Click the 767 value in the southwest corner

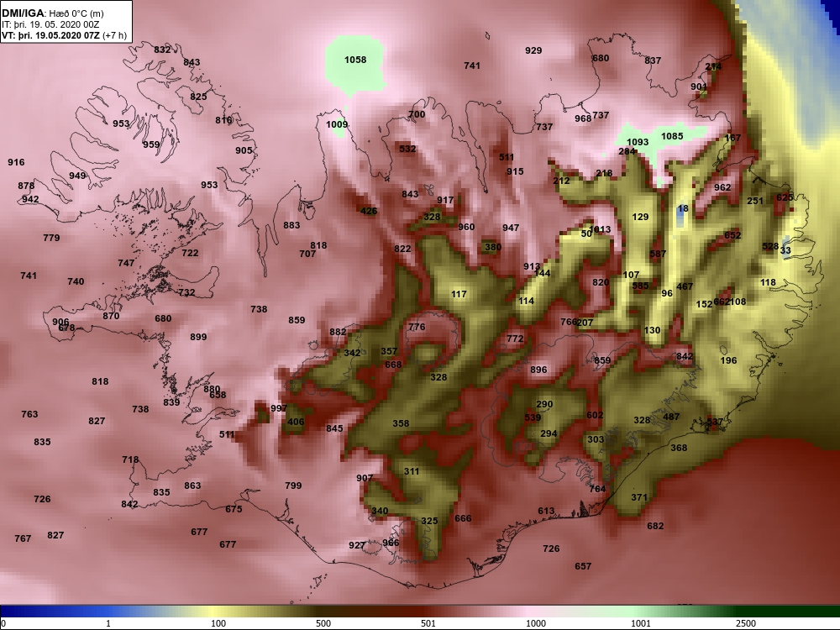[23, 538]
